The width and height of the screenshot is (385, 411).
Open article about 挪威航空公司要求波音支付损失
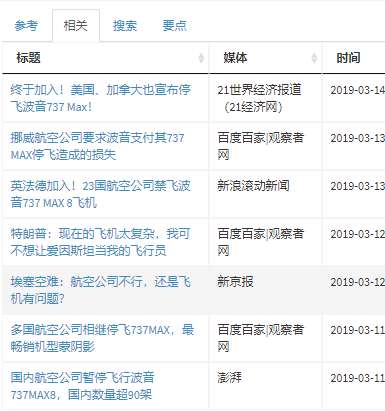click(97, 146)
